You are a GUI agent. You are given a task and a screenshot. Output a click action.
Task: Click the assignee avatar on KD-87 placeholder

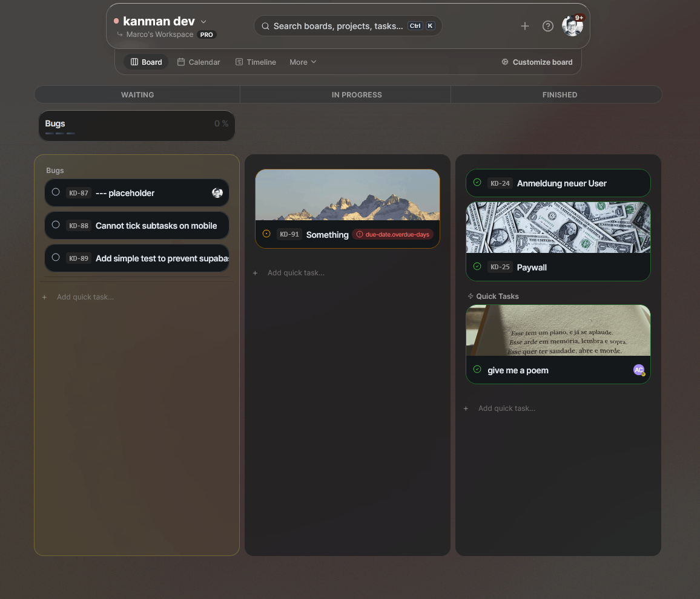[217, 193]
